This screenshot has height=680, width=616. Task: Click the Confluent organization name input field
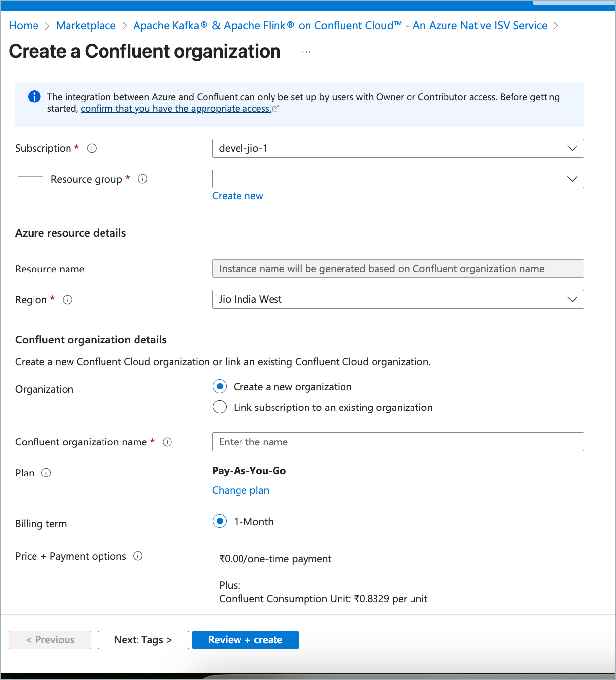(398, 442)
